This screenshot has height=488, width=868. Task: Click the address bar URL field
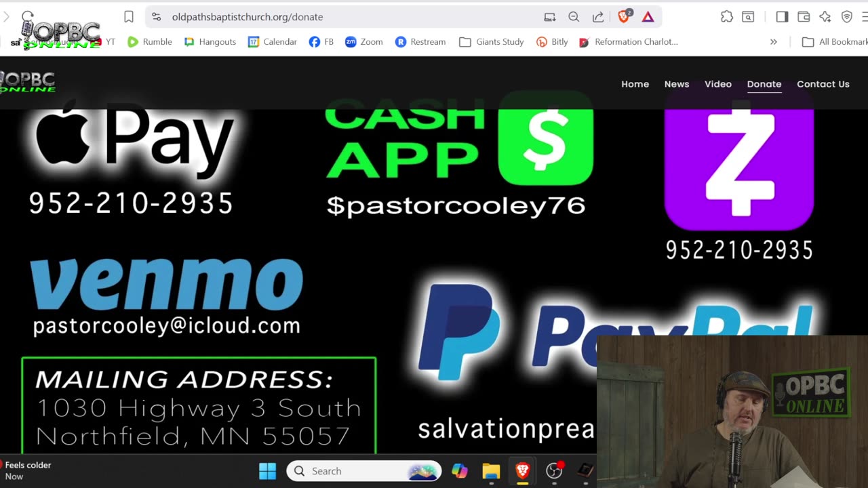[353, 17]
